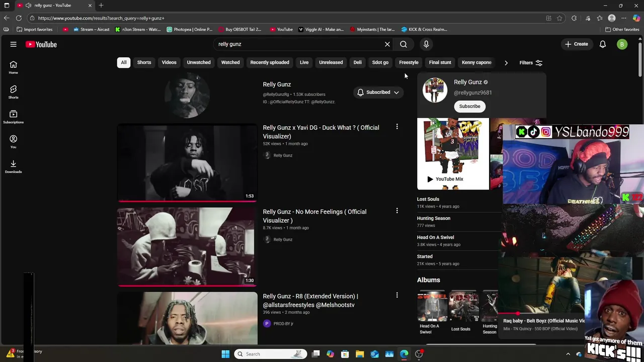Click the YouTube logo
Viewport: 644px width, 362px height.
point(41,44)
